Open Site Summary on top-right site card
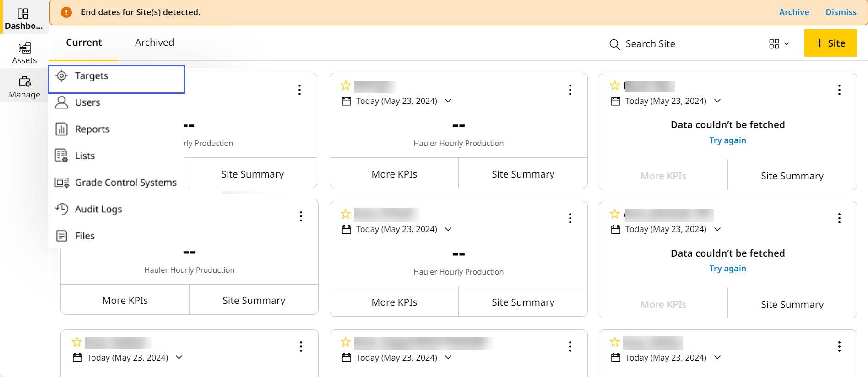 (x=792, y=176)
